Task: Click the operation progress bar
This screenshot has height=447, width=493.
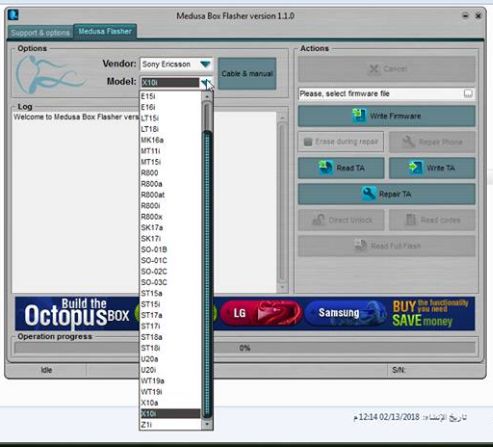Action: point(245,348)
